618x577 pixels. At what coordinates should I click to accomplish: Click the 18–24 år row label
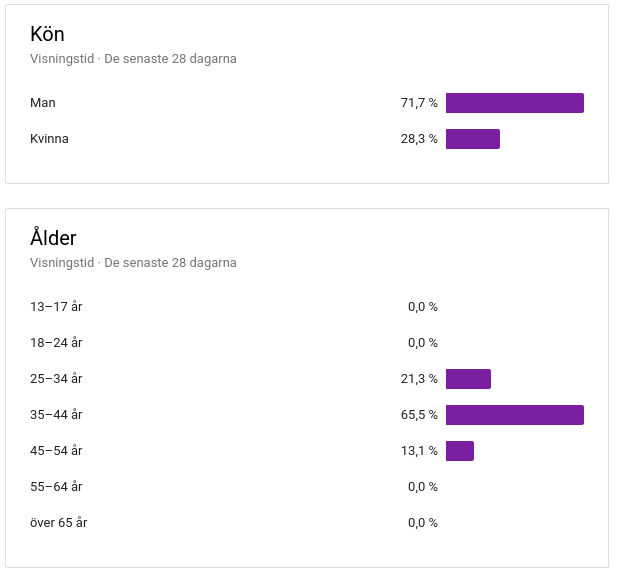[56, 342]
